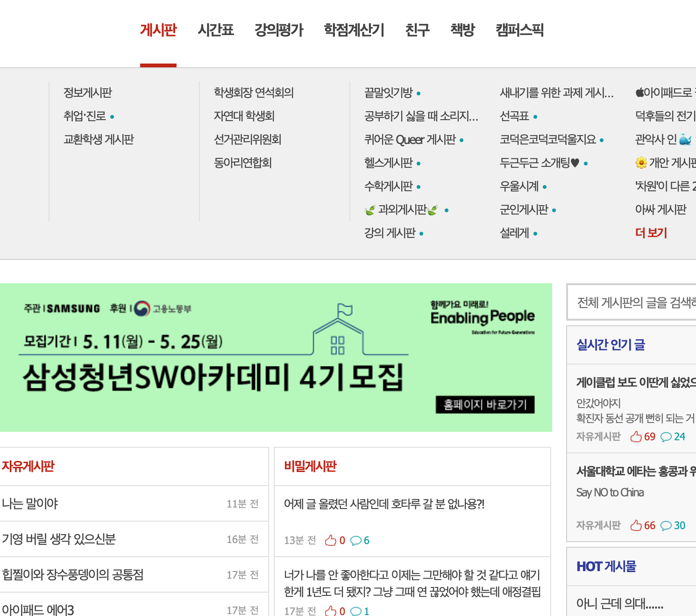
Task: Open the flower 개안 게시판 link
Action: coord(666,163)
